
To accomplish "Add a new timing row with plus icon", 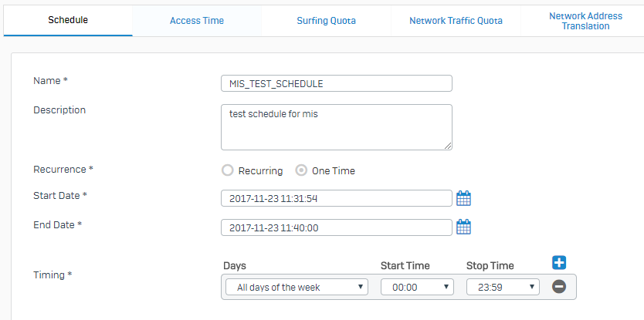I will (559, 263).
